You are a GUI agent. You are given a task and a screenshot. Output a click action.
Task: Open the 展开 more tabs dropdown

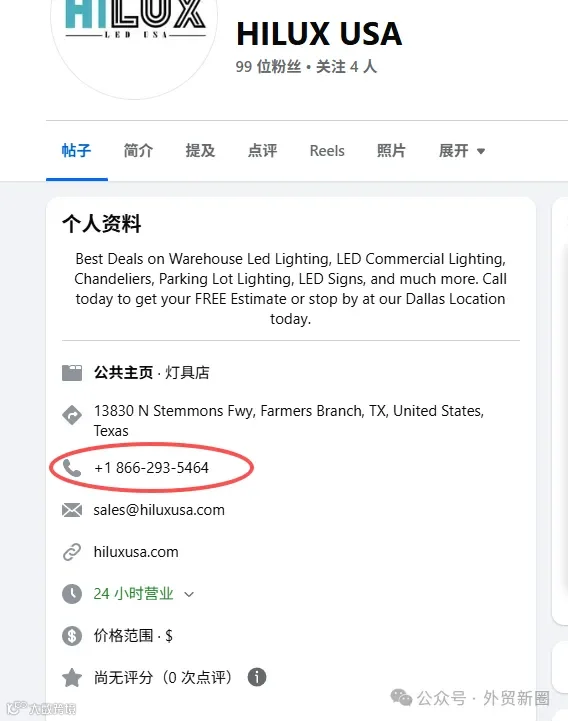(x=462, y=150)
